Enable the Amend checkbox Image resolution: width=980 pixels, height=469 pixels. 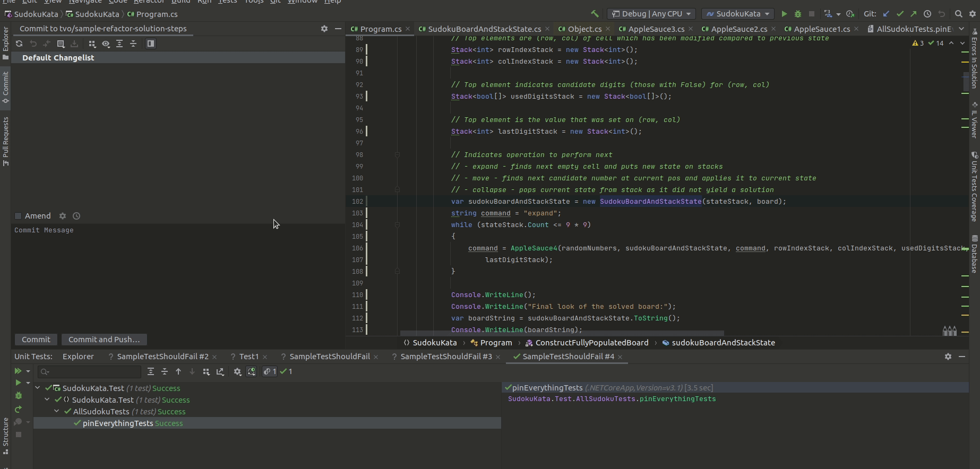[18, 216]
